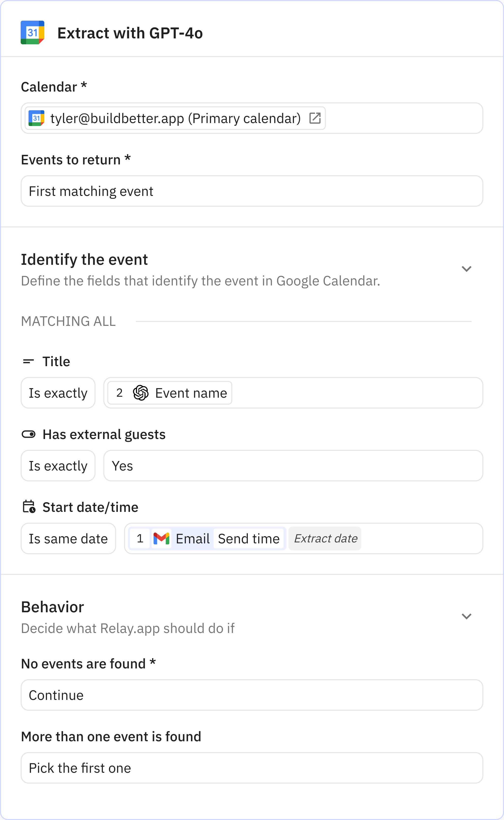This screenshot has width=504, height=820.
Task: Open the Events to return dropdown
Action: point(252,191)
